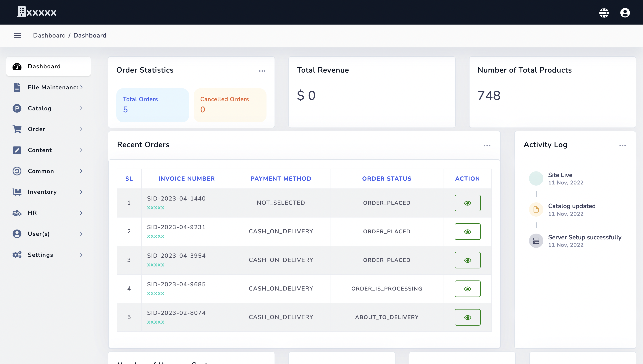
Task: Expand the Common section in sidebar
Action: click(81, 171)
